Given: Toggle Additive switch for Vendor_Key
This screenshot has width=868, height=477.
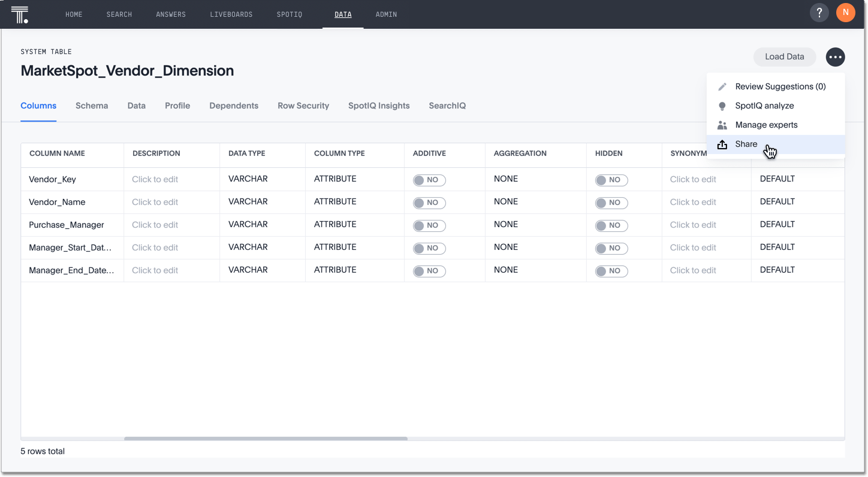Looking at the screenshot, I should [429, 180].
